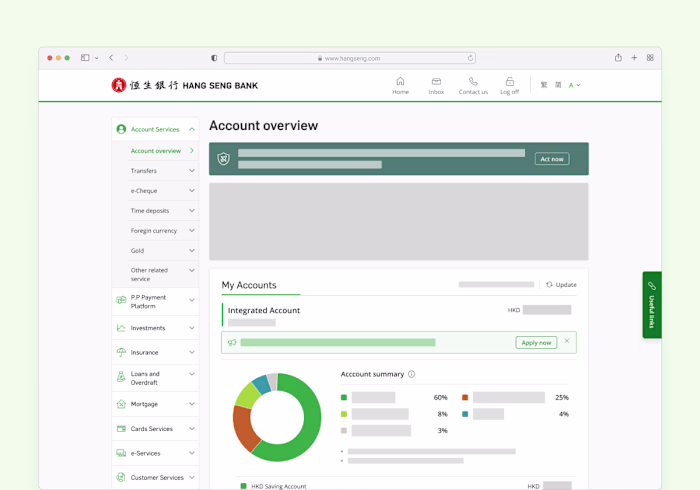The width and height of the screenshot is (700, 490).
Task: Click the Customer Services headset icon
Action: [121, 477]
